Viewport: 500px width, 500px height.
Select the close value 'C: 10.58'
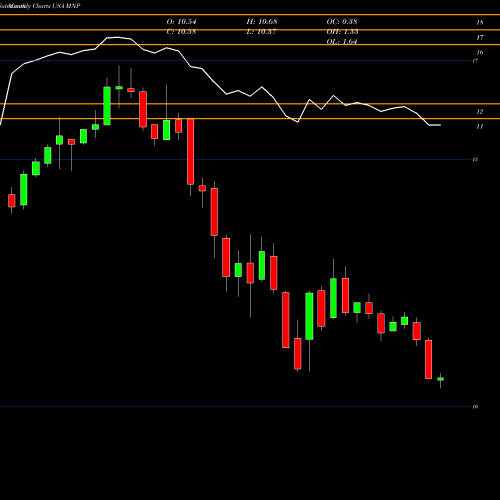pyautogui.click(x=181, y=32)
